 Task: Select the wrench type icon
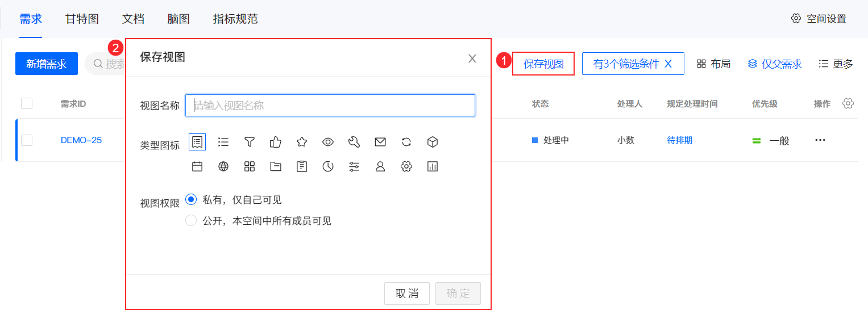tap(354, 142)
